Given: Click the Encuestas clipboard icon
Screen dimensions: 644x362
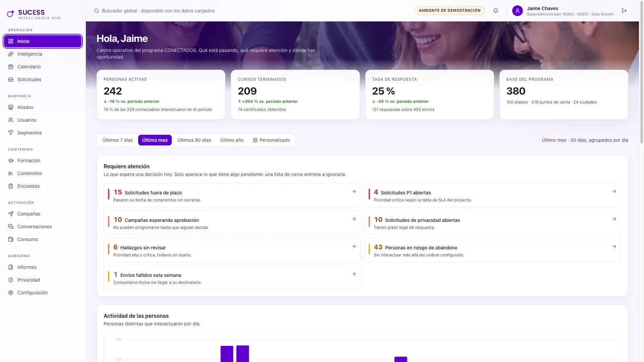Looking at the screenshot, I should 11,186.
